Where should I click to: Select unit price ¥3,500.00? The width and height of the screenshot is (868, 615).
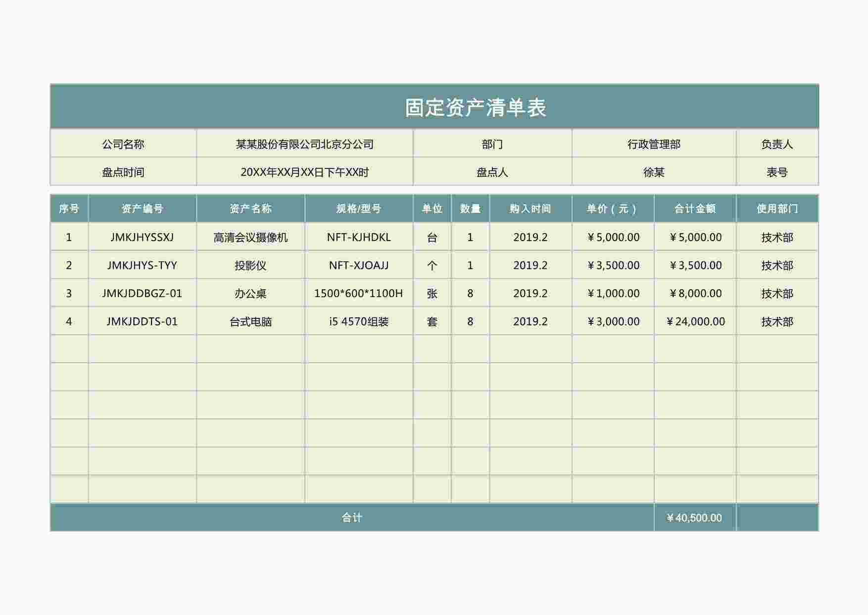point(613,265)
